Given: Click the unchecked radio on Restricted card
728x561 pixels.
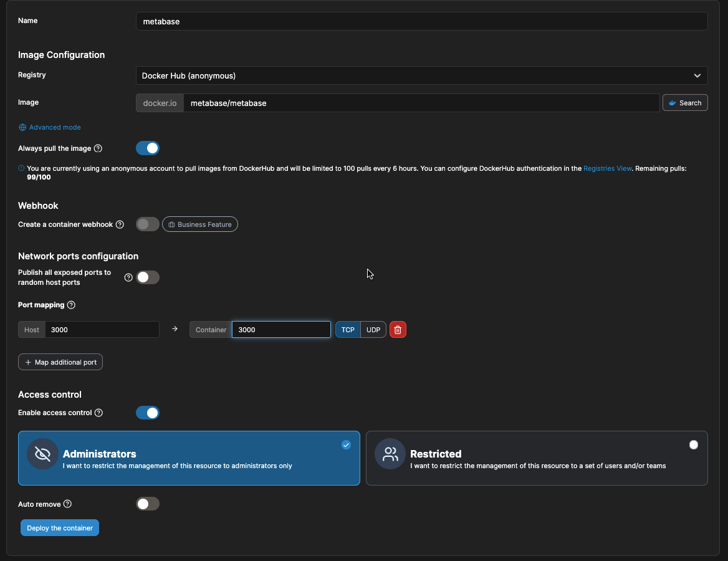Looking at the screenshot, I should click(x=694, y=445).
